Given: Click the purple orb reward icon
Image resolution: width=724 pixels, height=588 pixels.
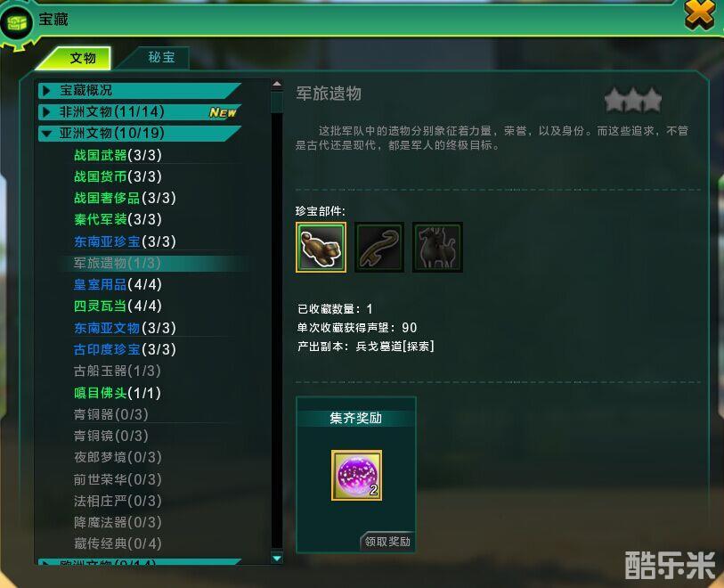Looking at the screenshot, I should tap(356, 475).
